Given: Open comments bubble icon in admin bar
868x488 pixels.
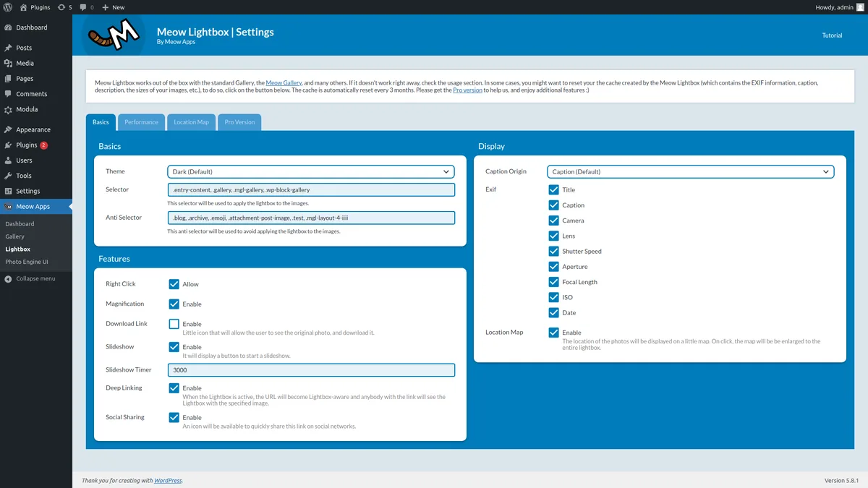Looking at the screenshot, I should pyautogui.click(x=83, y=7).
